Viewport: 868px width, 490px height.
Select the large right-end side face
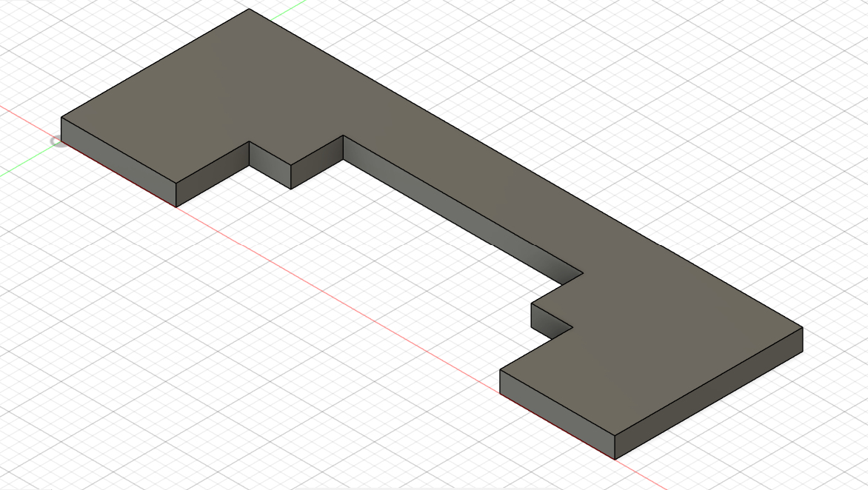point(710,394)
